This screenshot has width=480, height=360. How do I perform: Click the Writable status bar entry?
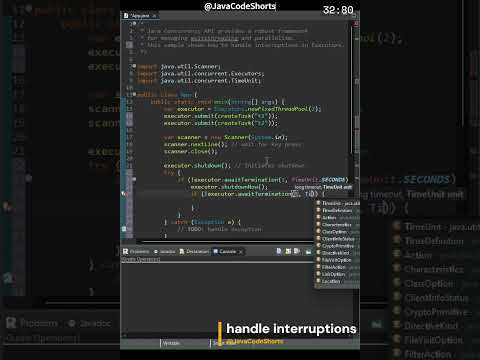coord(171,343)
